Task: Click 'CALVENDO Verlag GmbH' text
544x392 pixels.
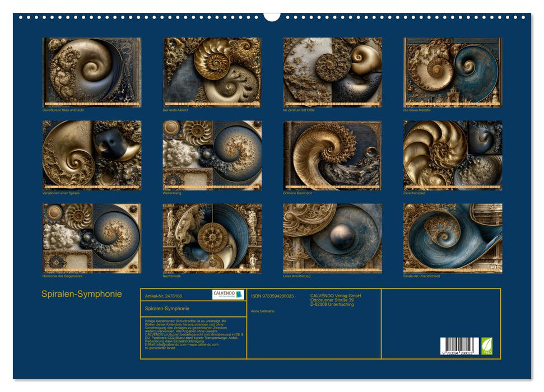Action: click(x=336, y=296)
